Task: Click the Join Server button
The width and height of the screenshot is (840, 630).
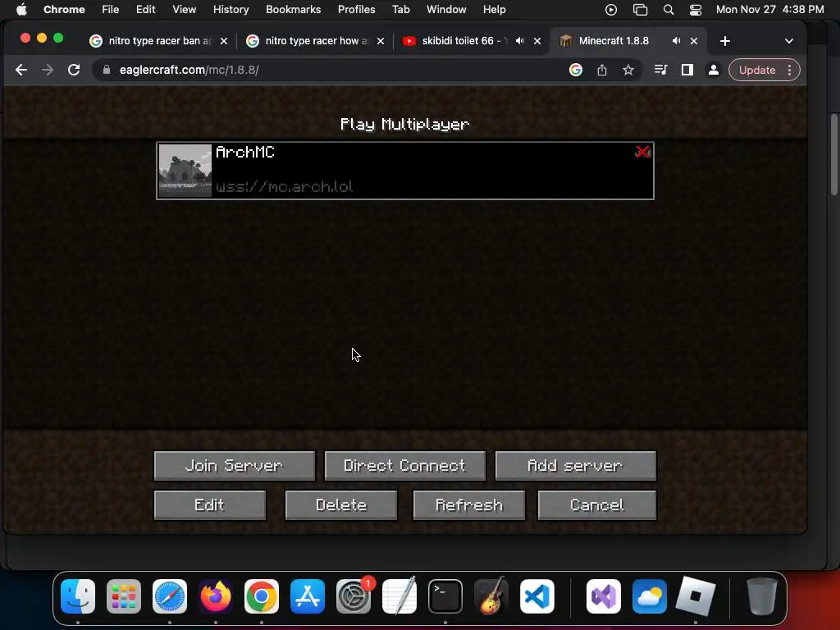Action: click(234, 466)
